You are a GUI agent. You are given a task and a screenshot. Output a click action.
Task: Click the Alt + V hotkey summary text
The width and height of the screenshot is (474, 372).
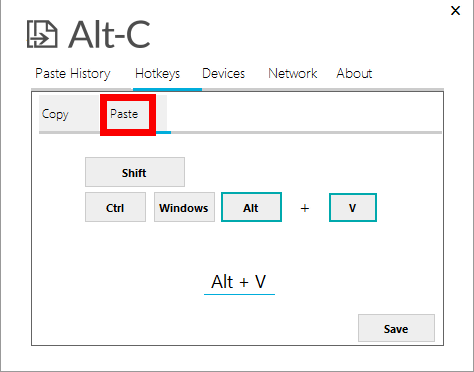239,282
